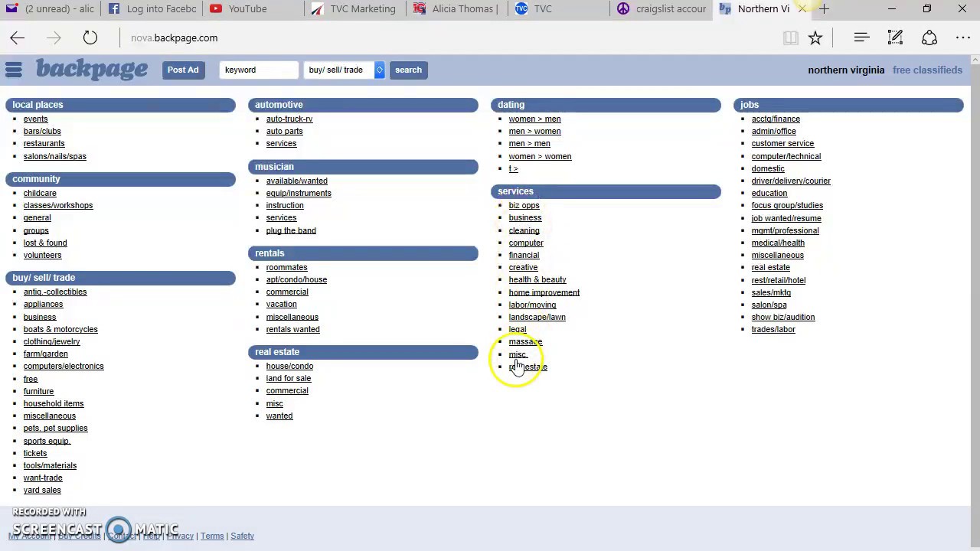The image size is (980, 551).
Task: Open the buy/ sell/ trade category dropdown
Action: point(344,70)
